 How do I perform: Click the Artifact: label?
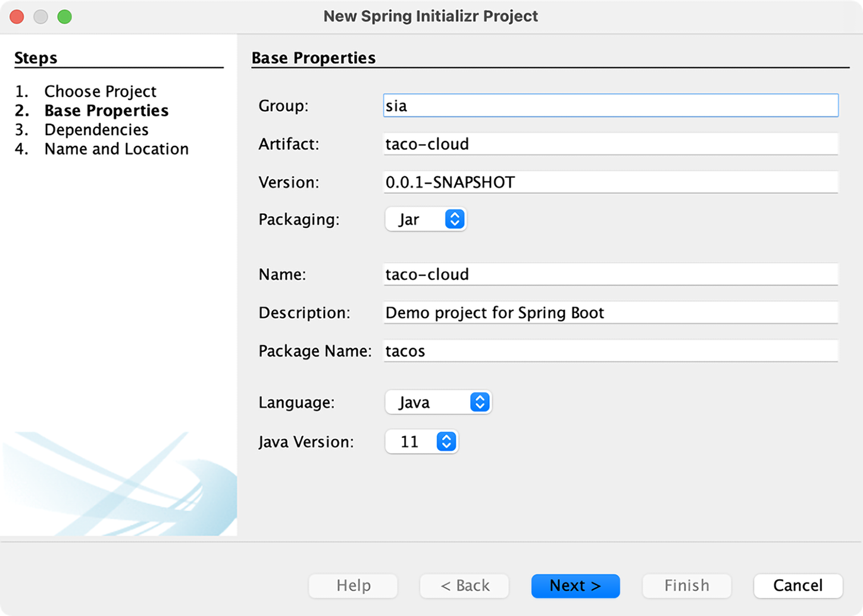pyautogui.click(x=289, y=144)
